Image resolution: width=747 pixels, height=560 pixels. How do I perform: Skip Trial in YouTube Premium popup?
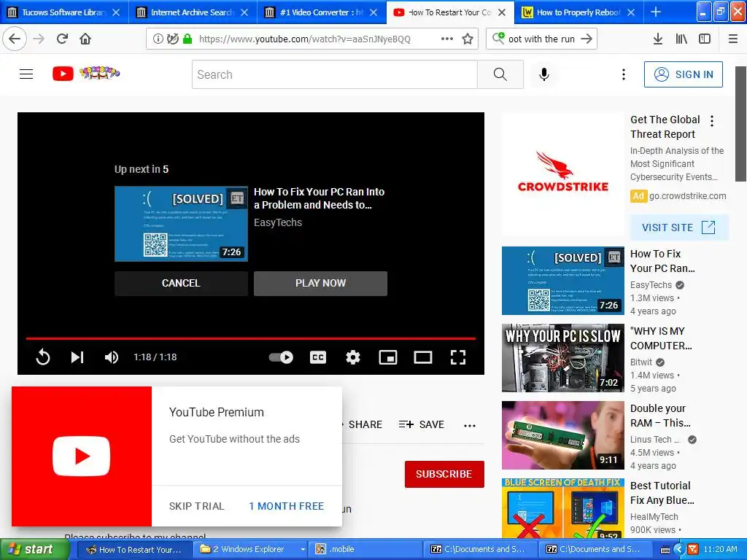coord(196,506)
